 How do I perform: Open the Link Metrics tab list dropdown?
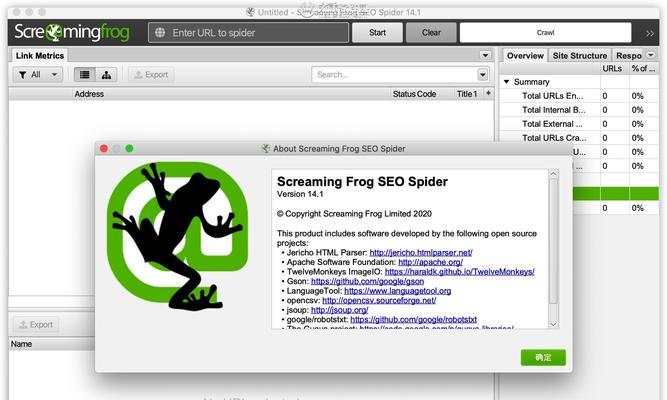coord(485,55)
